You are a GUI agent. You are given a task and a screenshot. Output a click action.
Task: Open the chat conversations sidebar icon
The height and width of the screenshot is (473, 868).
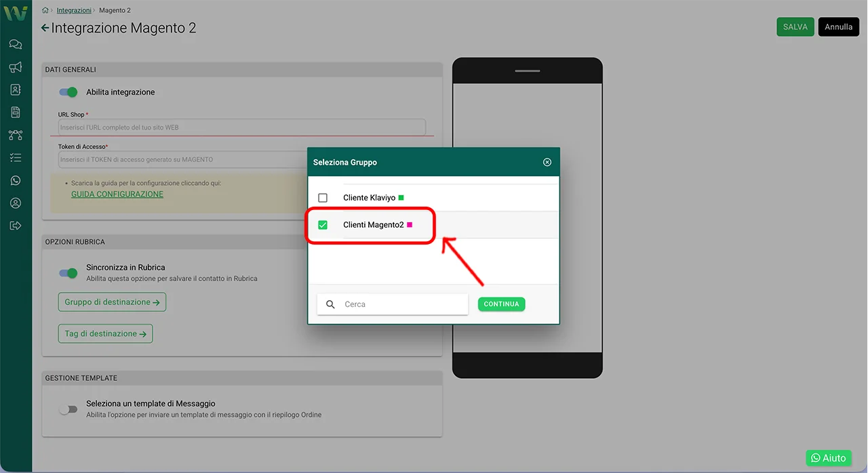click(x=16, y=45)
